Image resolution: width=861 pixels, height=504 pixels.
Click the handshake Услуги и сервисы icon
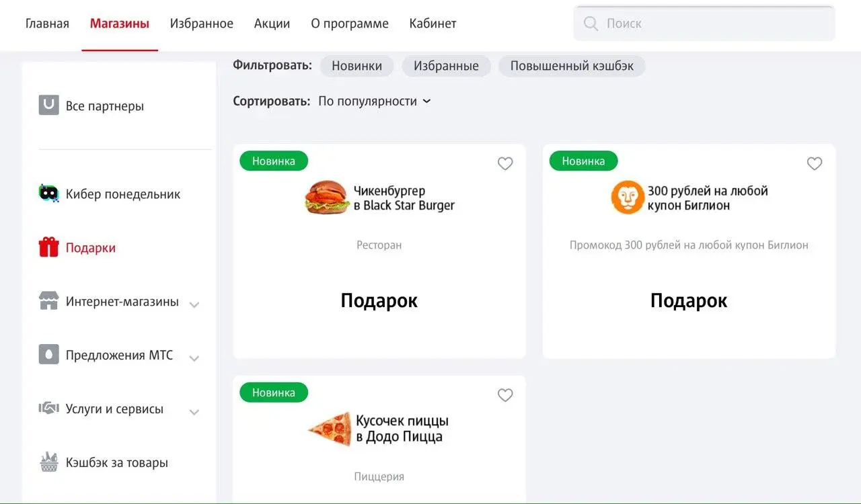click(x=48, y=409)
